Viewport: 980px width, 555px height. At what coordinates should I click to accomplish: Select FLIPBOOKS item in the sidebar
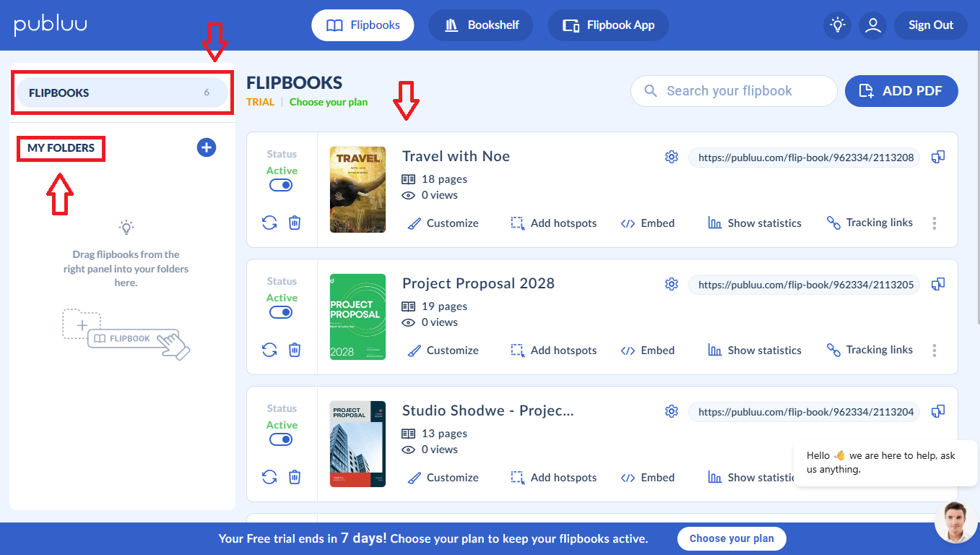[121, 92]
